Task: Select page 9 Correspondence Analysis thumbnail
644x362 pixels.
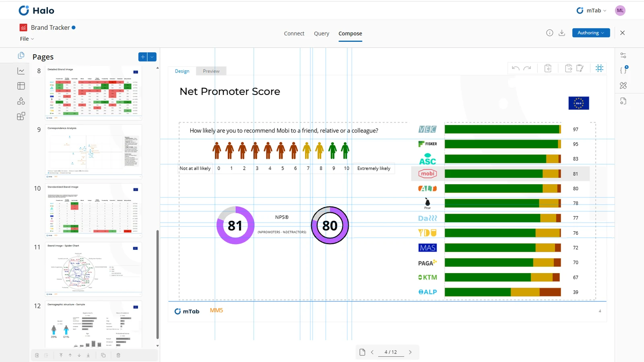Action: [93, 152]
